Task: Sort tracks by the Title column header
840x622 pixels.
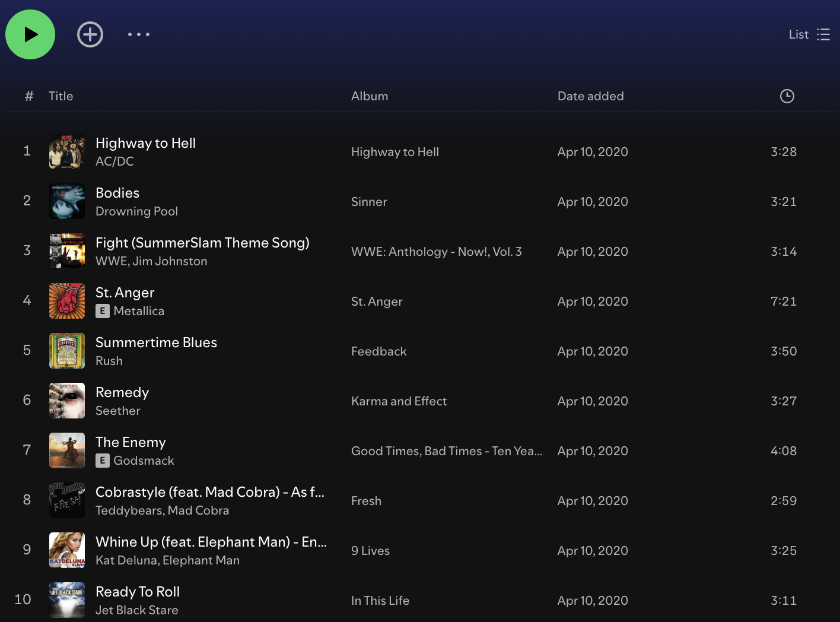Action: pos(61,96)
